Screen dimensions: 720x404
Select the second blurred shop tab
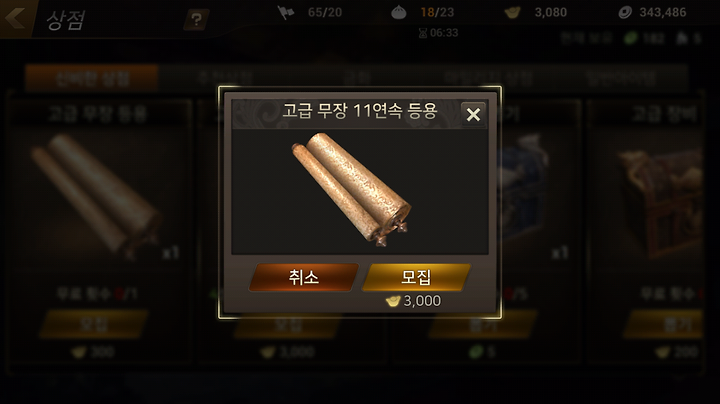coord(225,78)
